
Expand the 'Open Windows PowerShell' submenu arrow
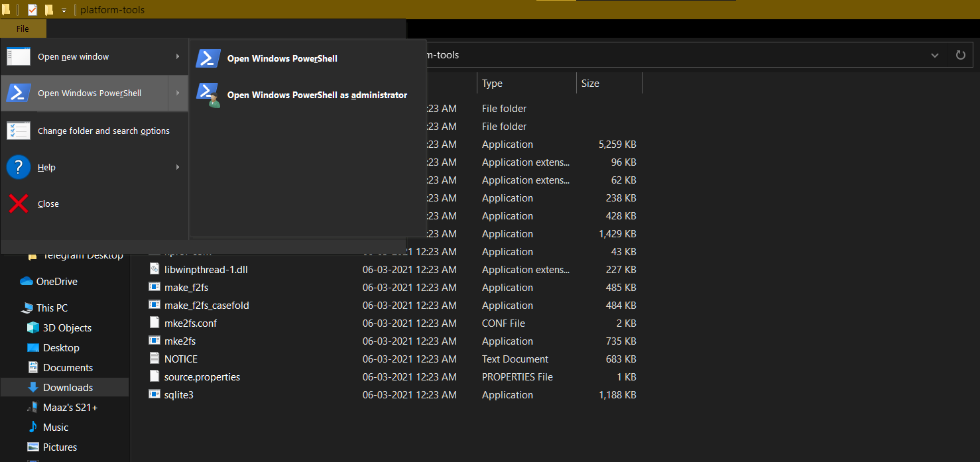coord(178,93)
